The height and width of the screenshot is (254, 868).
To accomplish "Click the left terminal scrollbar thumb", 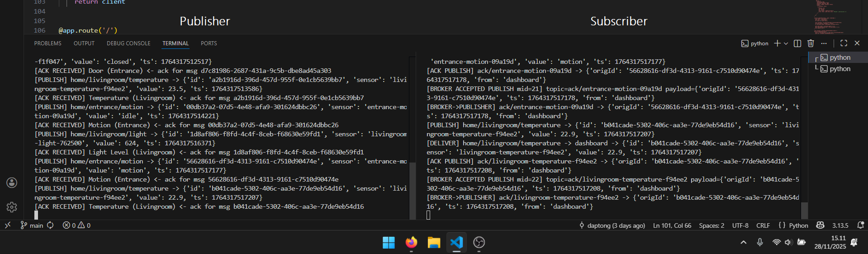I will coord(413,191).
